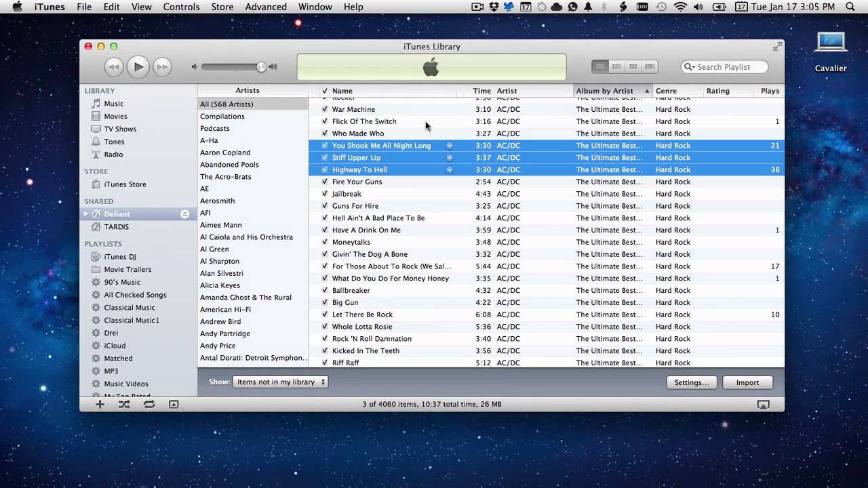Open the Advanced menu
This screenshot has height=488, width=868.
click(x=266, y=7)
